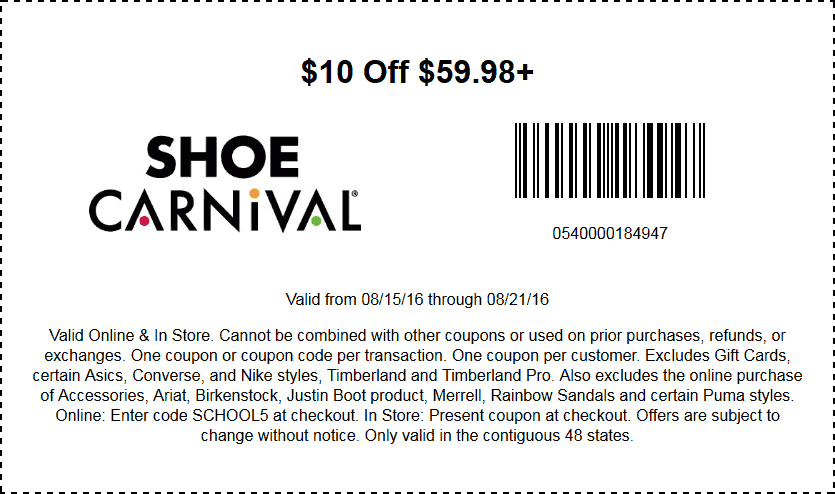Click the word SHOE in logo
The height and width of the screenshot is (494, 835).
pos(223,157)
